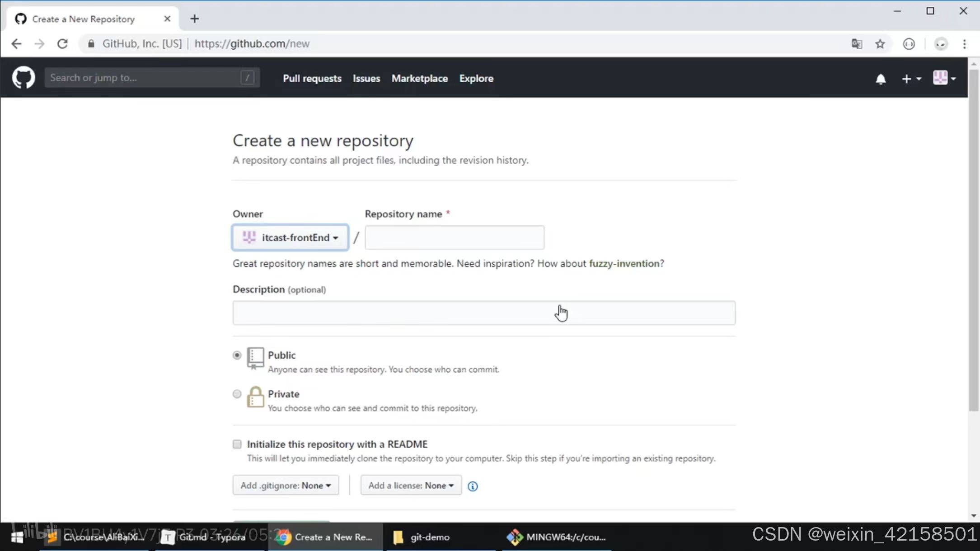980x551 pixels.
Task: Open Explore page
Action: pos(476,79)
